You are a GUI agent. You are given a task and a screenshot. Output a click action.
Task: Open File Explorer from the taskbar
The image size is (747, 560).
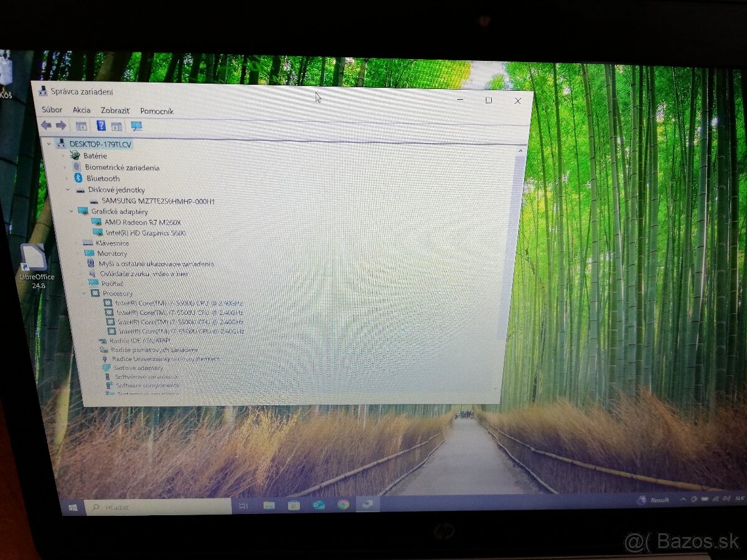269,505
